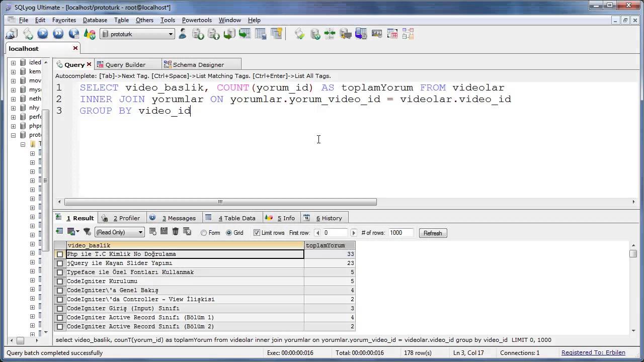644x362 pixels.
Task: Click the result filter funnel icon
Action: click(87, 232)
